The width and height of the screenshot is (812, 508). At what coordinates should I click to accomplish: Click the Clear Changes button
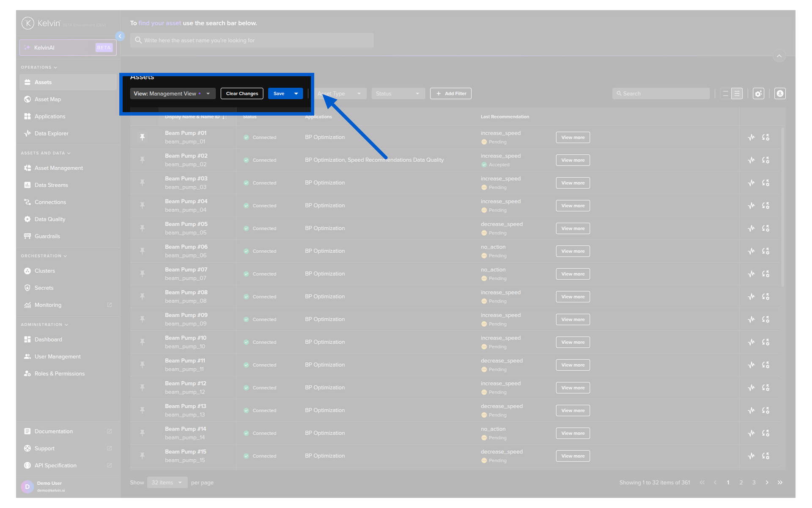242,94
